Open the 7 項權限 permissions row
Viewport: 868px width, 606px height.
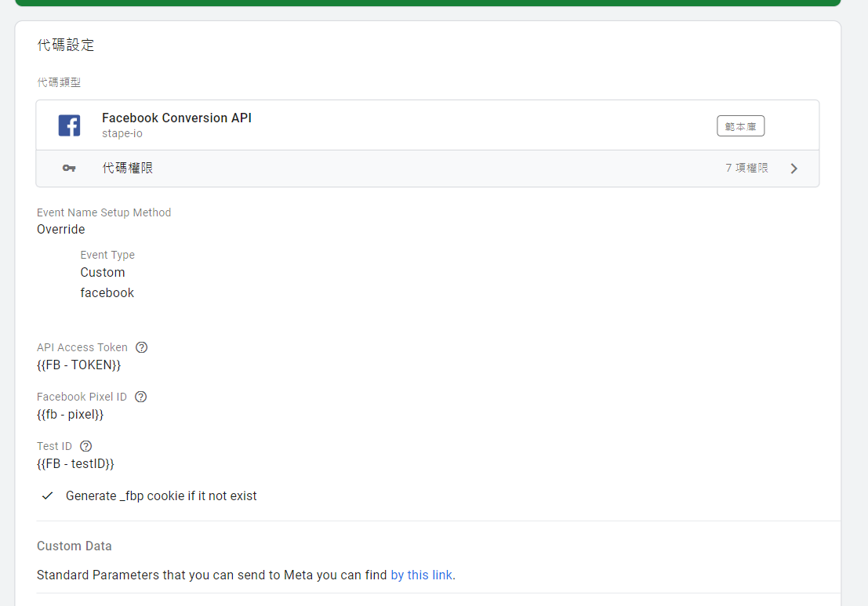click(427, 169)
